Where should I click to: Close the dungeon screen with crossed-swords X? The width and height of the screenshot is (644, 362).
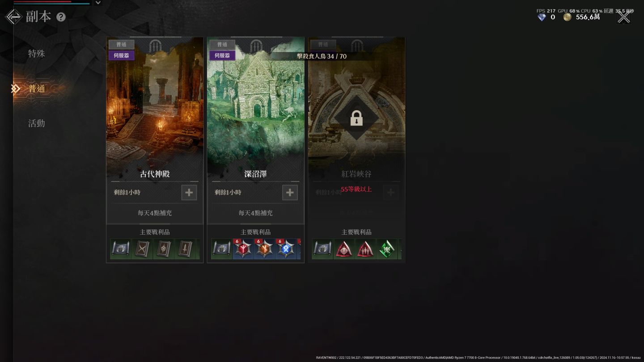[623, 17]
